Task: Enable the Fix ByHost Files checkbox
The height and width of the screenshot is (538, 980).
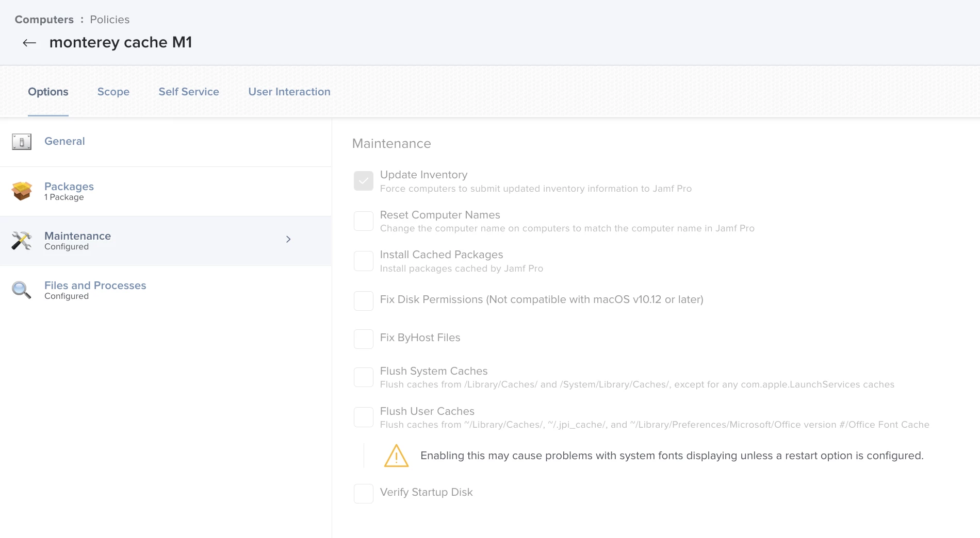Action: tap(364, 339)
